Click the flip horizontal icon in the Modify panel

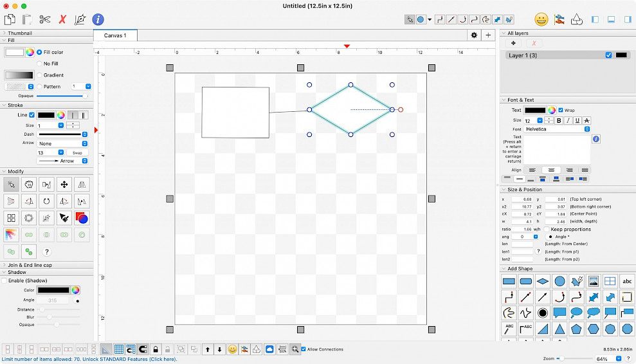tap(82, 185)
